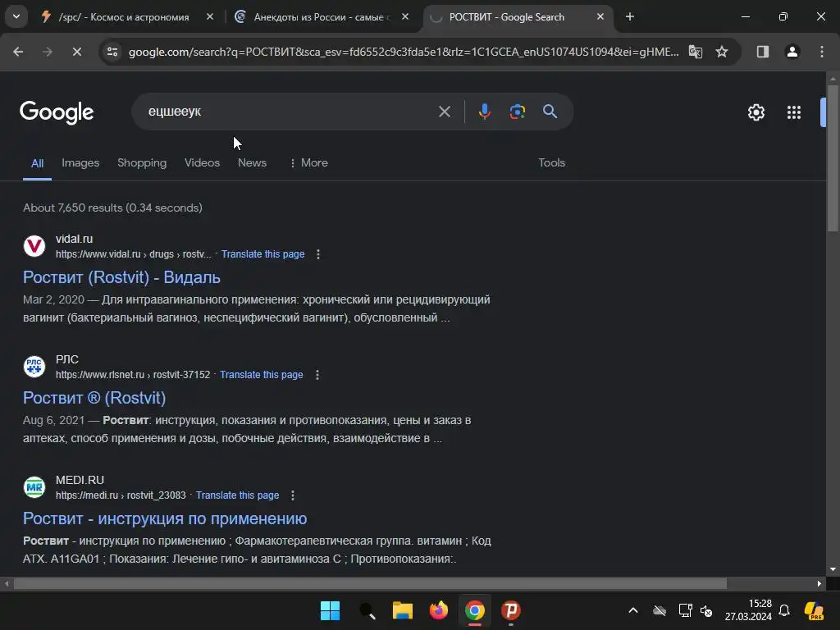Switch to the Анекдоты из России tab

[x=319, y=17]
